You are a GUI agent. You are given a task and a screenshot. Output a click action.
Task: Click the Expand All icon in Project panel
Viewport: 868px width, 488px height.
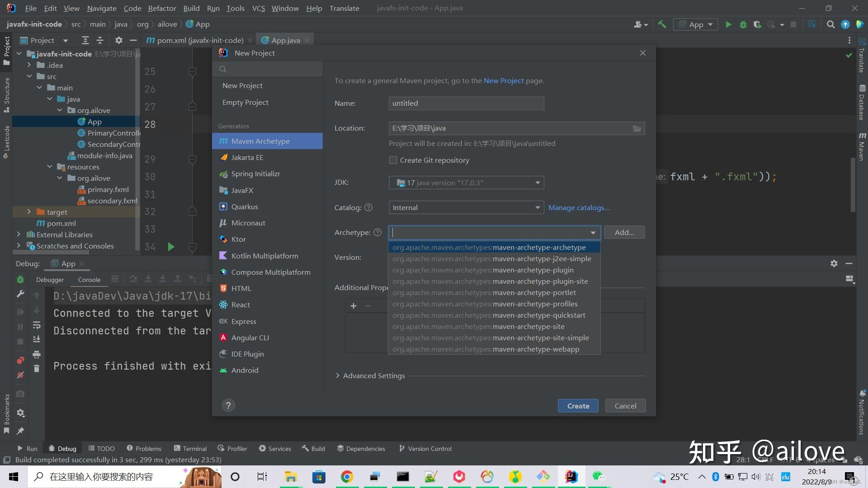pos(85,40)
